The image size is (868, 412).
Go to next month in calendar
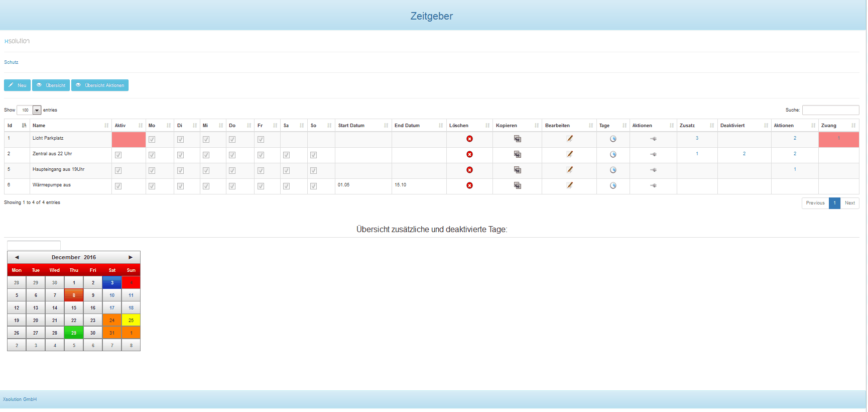[131, 257]
